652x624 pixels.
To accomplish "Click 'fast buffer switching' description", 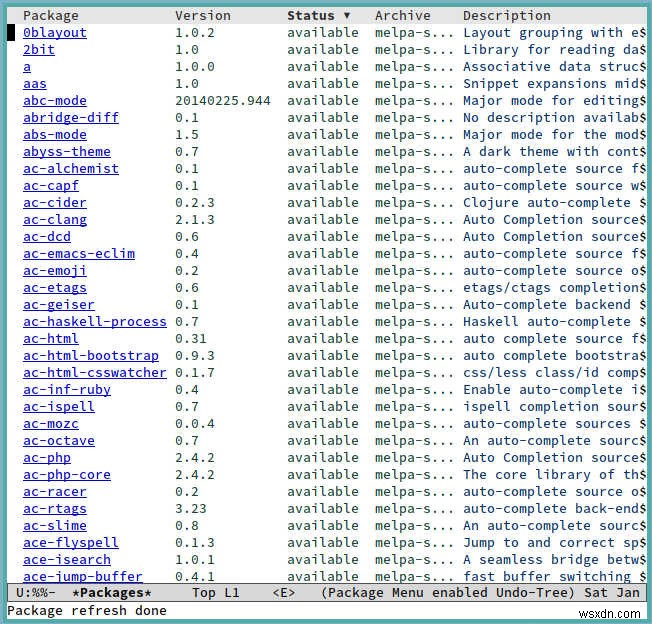I will (547, 577).
